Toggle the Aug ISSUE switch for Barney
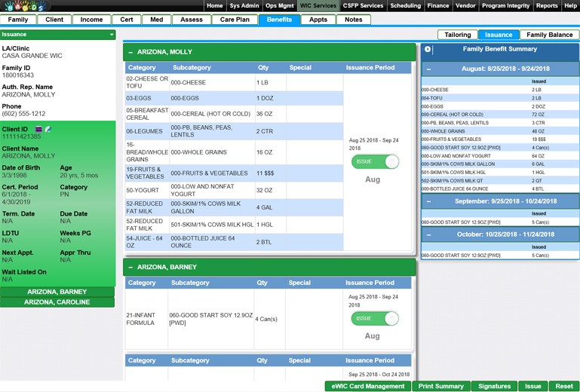This screenshot has width=580, height=392. point(375,318)
